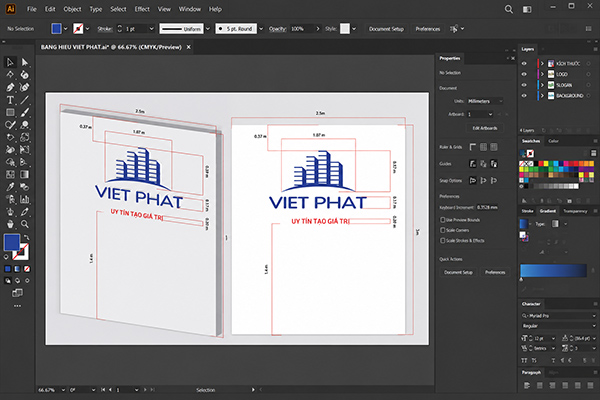Toggle Show Rulers icon in Properties
The image size is (600, 400).
point(473,147)
